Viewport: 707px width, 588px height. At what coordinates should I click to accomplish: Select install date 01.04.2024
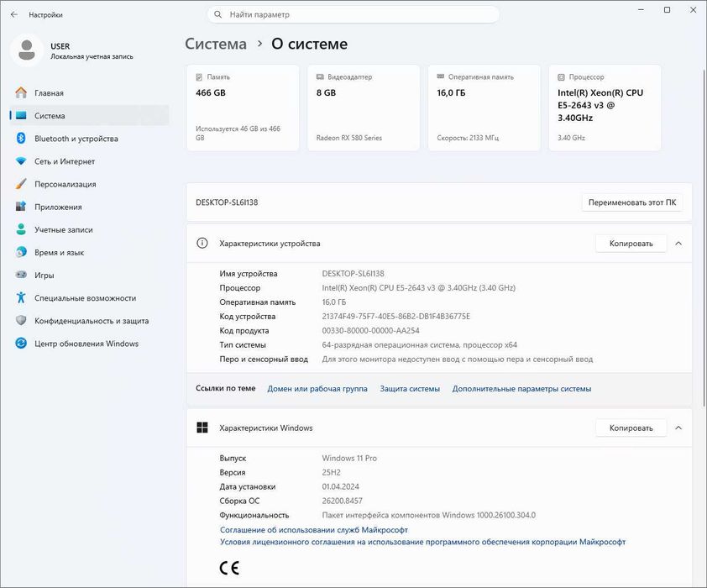[x=340, y=486]
